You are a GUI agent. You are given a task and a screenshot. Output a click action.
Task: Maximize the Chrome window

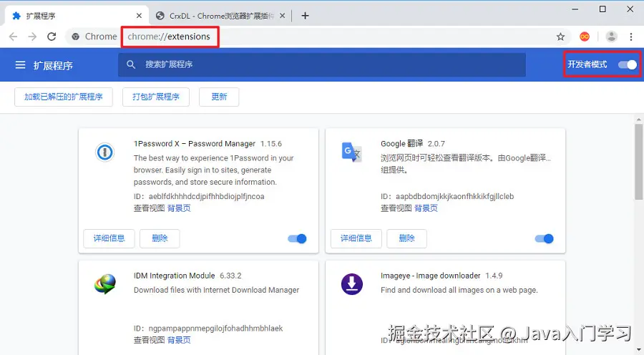click(602, 9)
